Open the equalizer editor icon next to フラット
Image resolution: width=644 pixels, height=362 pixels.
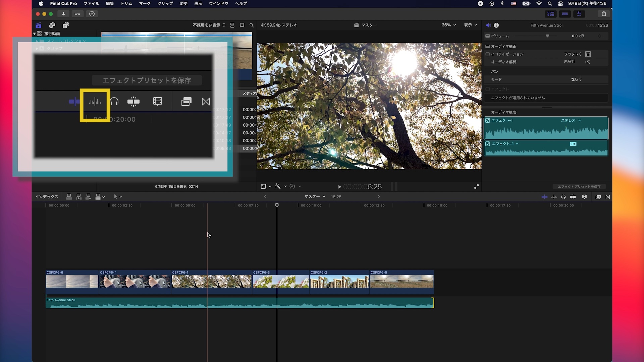click(588, 54)
